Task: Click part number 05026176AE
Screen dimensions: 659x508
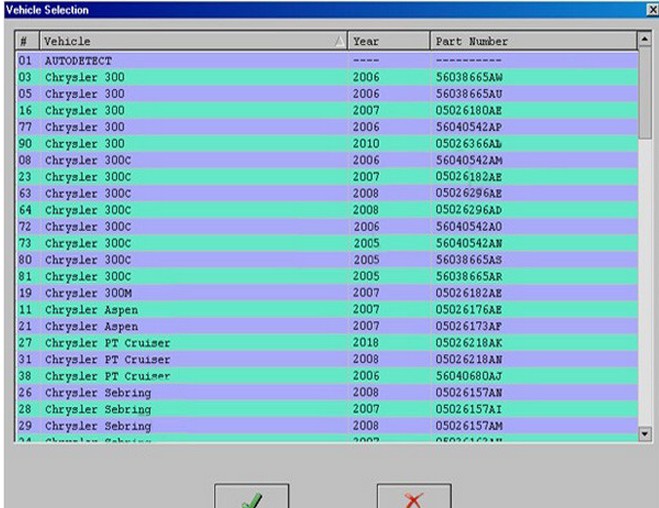Action: click(469, 310)
